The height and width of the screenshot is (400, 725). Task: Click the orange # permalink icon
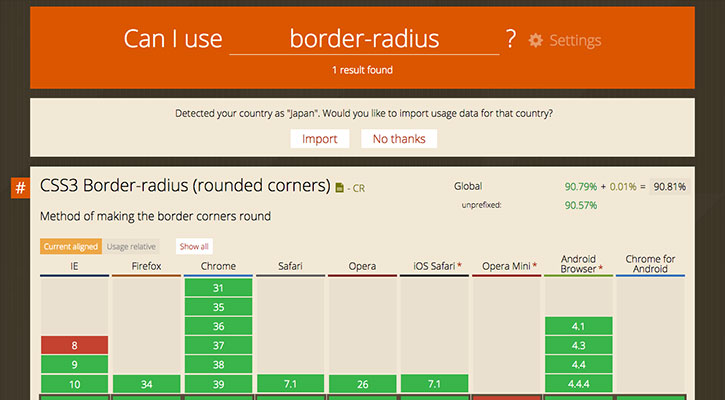[x=20, y=188]
